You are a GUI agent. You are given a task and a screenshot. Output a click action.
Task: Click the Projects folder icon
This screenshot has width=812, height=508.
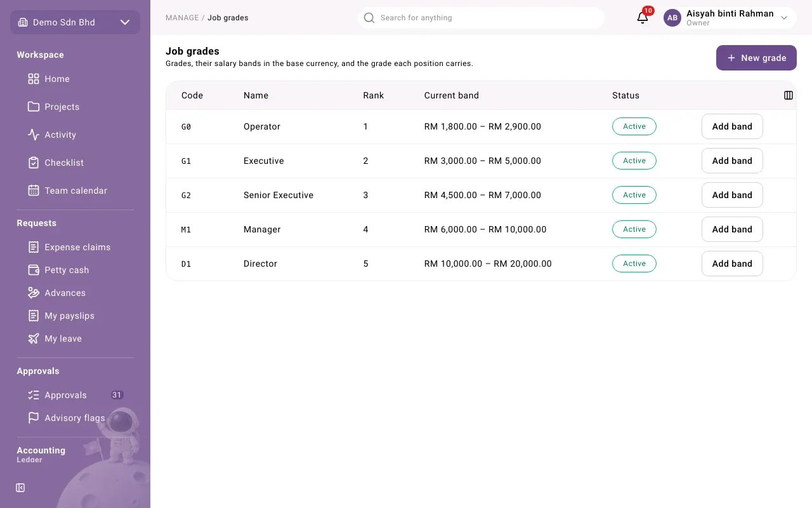click(34, 107)
